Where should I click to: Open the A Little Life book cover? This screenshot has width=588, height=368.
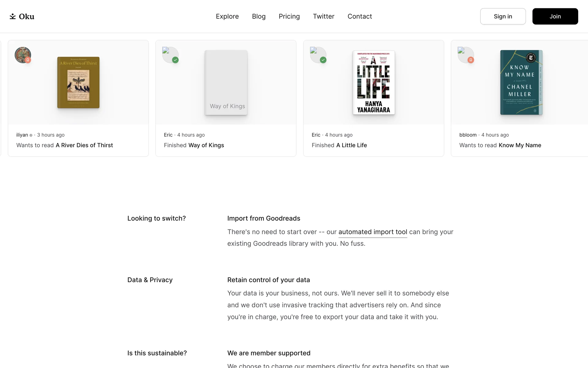tap(374, 82)
